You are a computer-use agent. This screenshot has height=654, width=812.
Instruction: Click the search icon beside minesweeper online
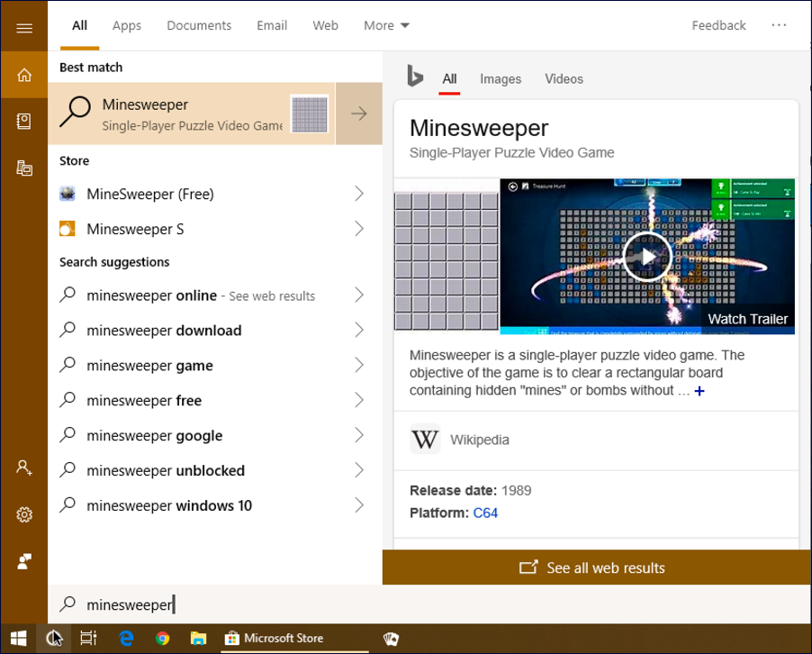click(68, 295)
